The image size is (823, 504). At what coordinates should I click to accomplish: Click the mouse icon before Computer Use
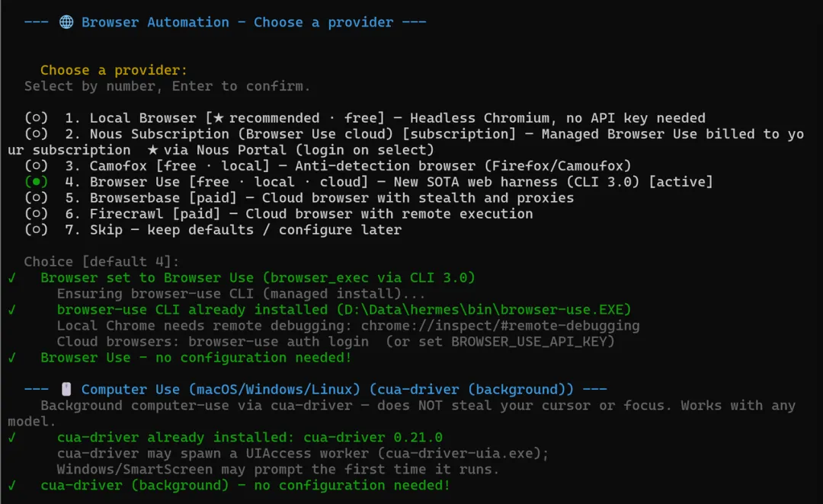pyautogui.click(x=66, y=389)
